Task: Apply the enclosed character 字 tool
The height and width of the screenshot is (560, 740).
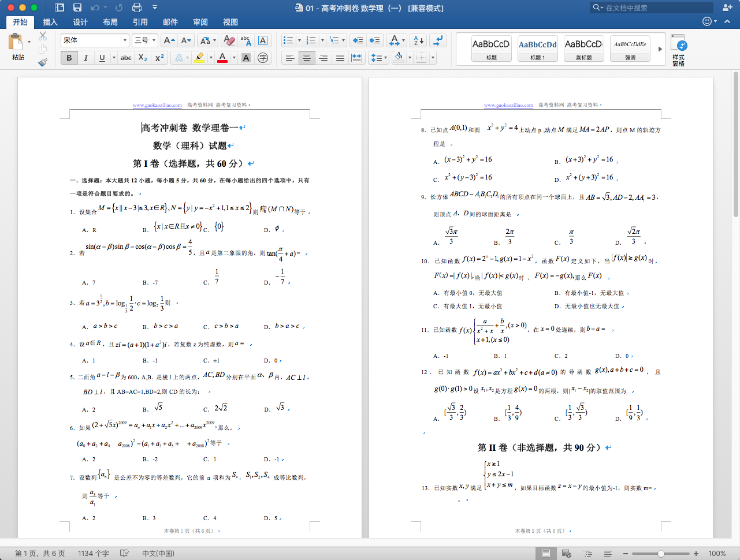Action: tap(263, 58)
